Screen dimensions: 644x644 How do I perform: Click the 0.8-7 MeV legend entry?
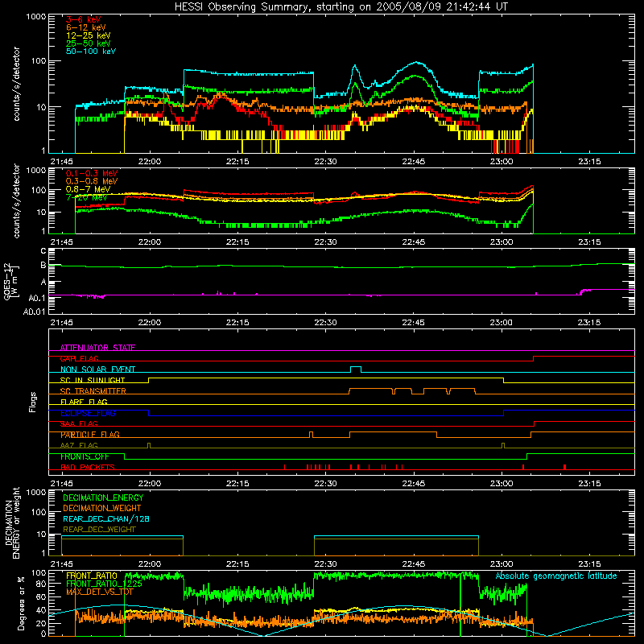(x=88, y=189)
